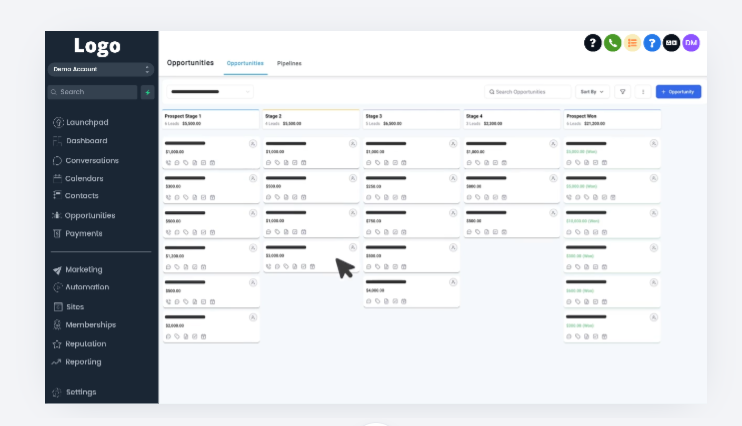Click the green quick action button beside Search

(148, 92)
